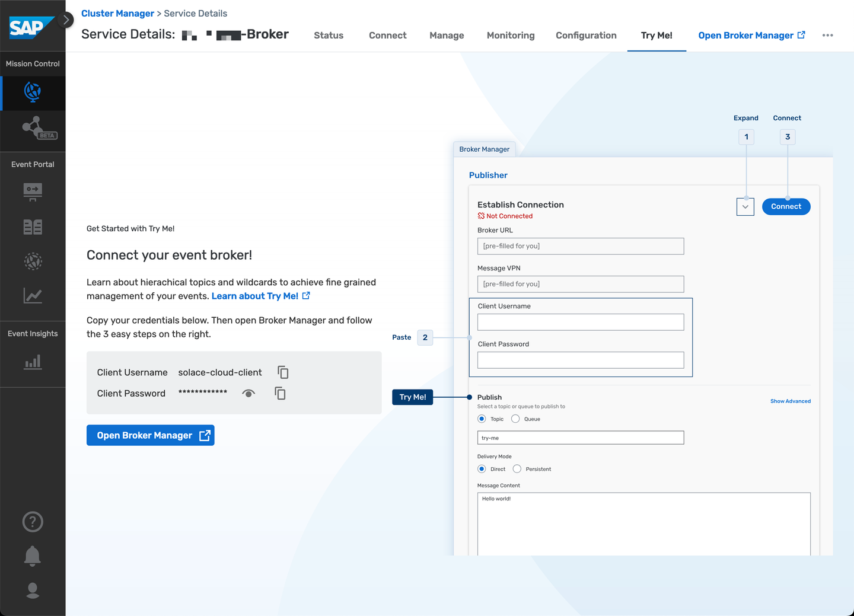
Task: Click the Mission Control sidebar label
Action: (x=33, y=64)
